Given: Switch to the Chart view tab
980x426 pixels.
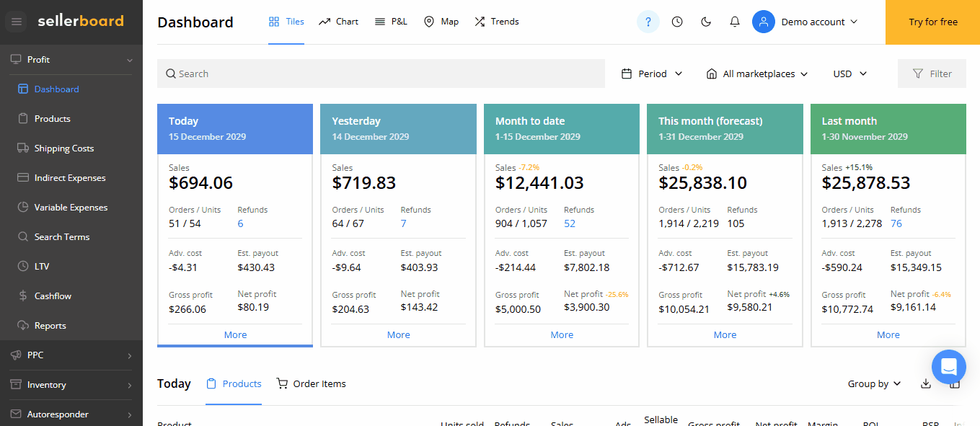Looking at the screenshot, I should [x=338, y=22].
